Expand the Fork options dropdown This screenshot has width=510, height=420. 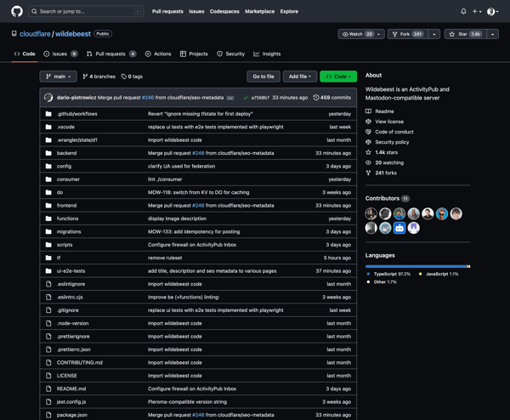(433, 34)
